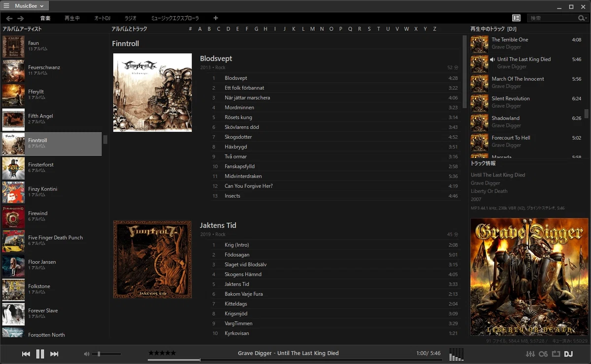Jump to letter F in alphabet bar
The image size is (591, 364).
point(247,29)
